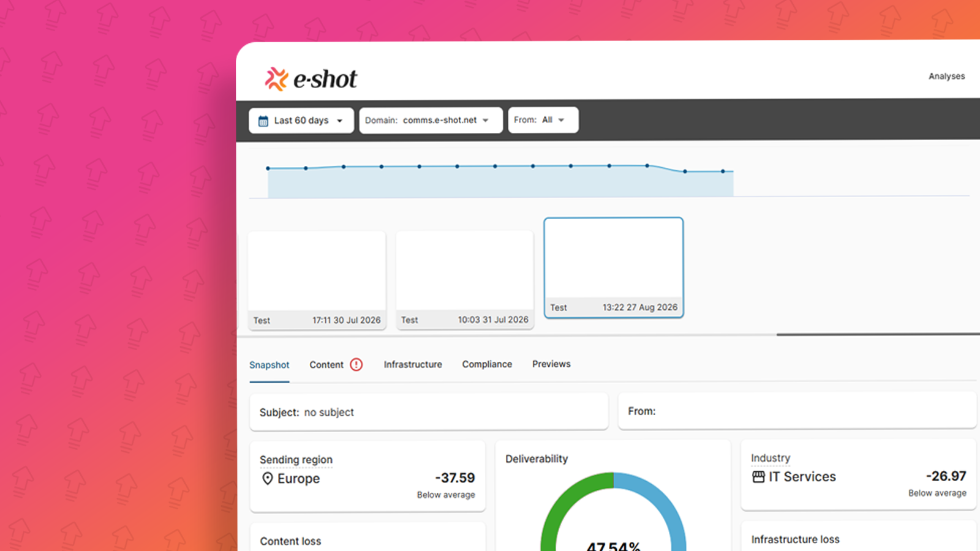
Task: Click the Sending region label
Action: tap(296, 460)
